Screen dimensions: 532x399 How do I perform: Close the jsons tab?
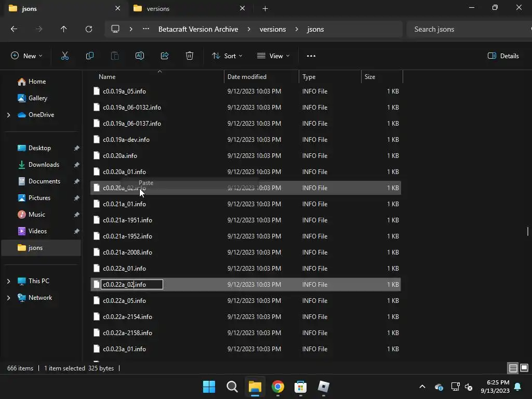[118, 8]
